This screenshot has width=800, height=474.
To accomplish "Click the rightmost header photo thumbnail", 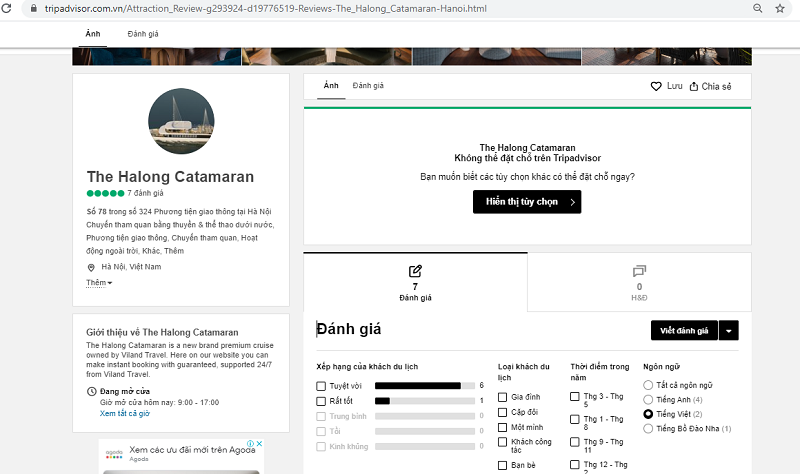I will click(667, 57).
